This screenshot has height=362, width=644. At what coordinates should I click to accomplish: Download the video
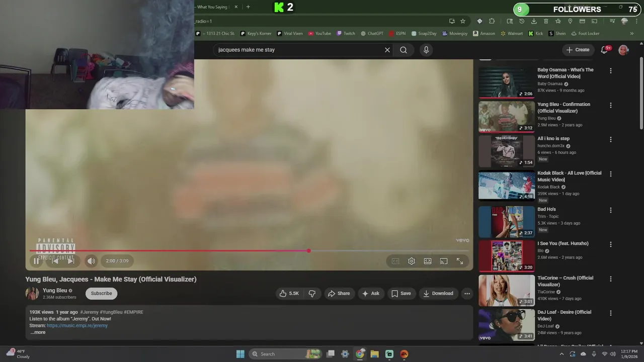pyautogui.click(x=438, y=294)
